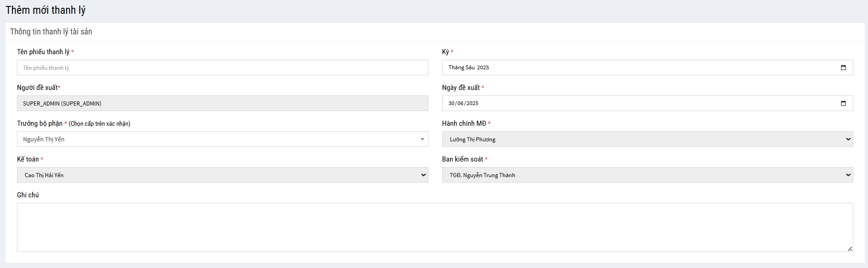Select the year "2025" in Kỳ field

click(483, 67)
